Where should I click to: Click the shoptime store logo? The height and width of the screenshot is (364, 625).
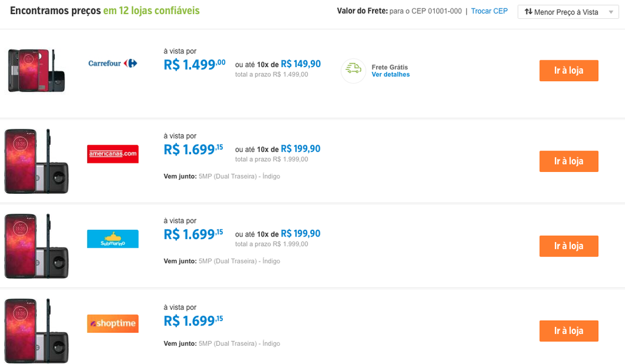pos(113,324)
